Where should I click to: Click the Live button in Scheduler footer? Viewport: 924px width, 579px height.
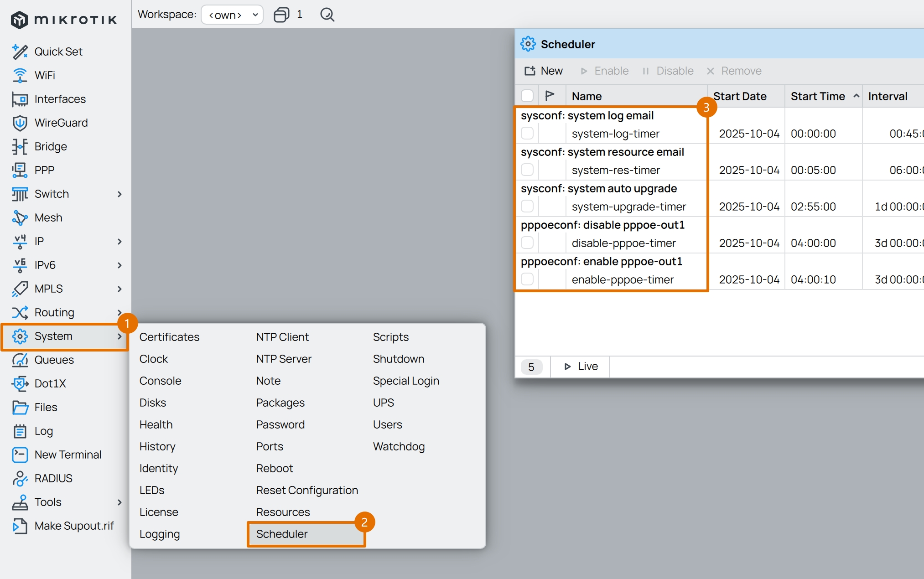pos(581,366)
